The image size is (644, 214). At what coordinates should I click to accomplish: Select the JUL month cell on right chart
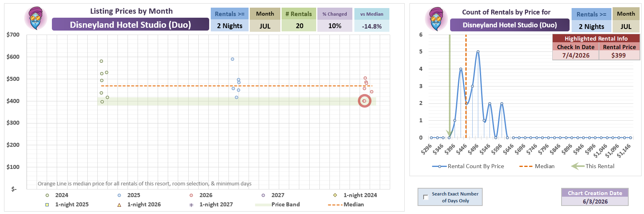click(626, 27)
